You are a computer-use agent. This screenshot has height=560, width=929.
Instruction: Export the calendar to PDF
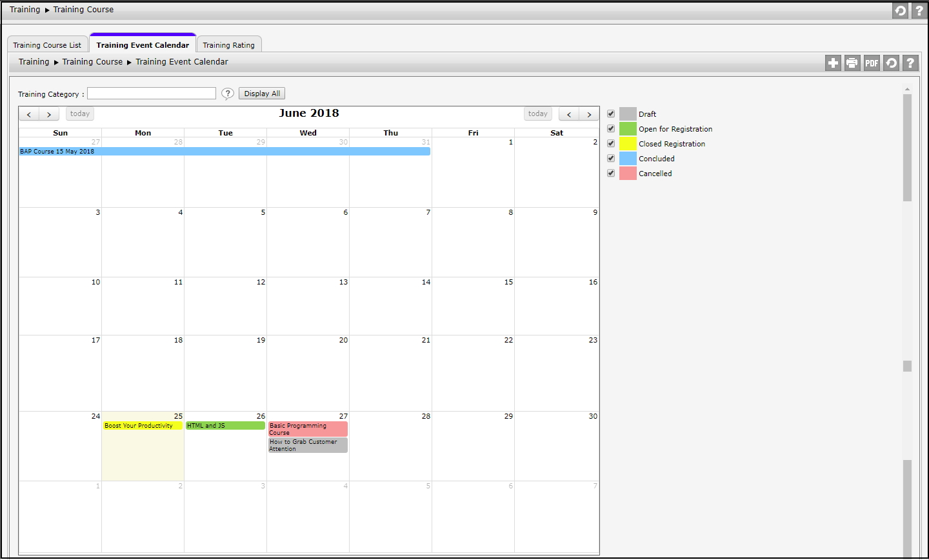pos(872,63)
